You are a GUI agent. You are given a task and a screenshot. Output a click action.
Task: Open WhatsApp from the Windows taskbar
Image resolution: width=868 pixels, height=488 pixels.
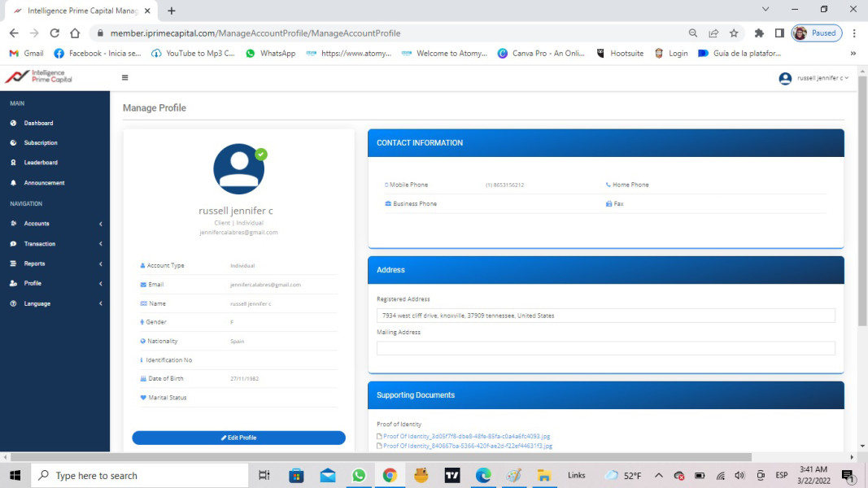pyautogui.click(x=359, y=476)
